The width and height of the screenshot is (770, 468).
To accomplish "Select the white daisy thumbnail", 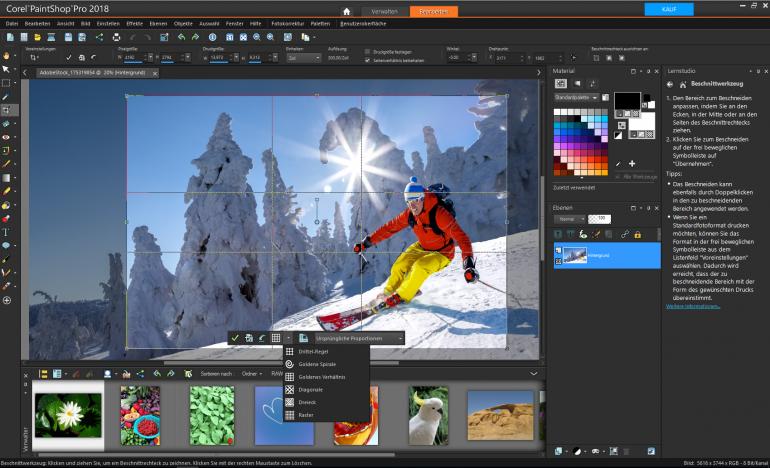I will pyautogui.click(x=68, y=415).
